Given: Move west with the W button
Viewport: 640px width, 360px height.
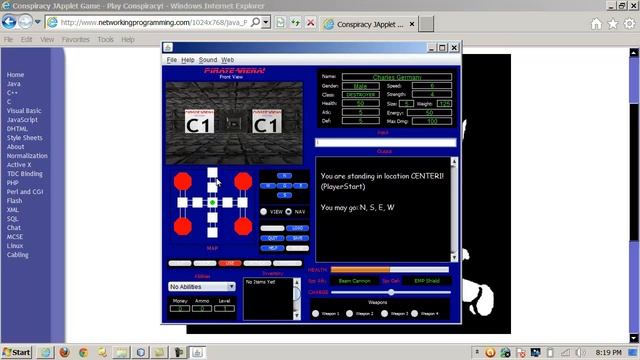Looking at the screenshot, I should [x=268, y=185].
